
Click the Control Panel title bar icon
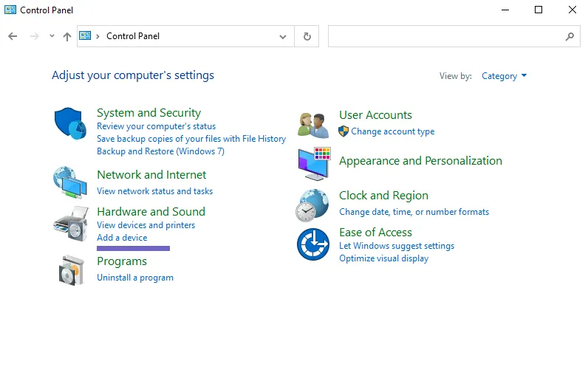pos(10,10)
